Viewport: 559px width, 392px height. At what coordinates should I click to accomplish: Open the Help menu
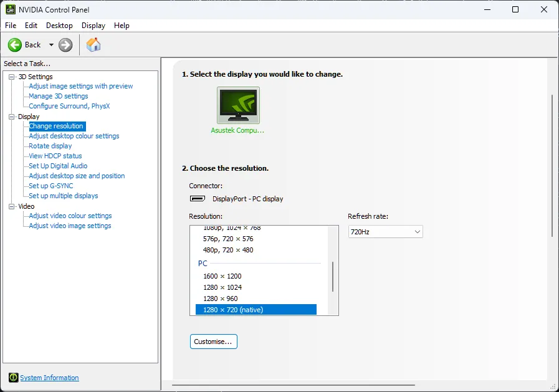[122, 26]
